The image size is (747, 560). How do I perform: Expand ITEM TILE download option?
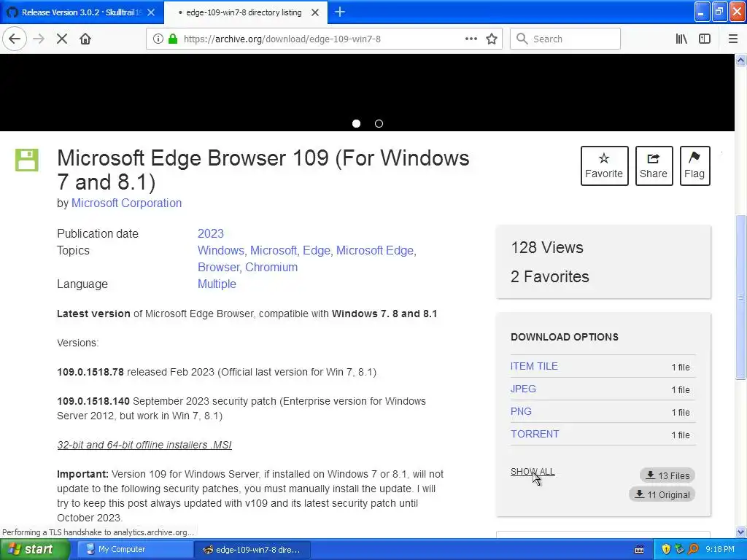[534, 366]
